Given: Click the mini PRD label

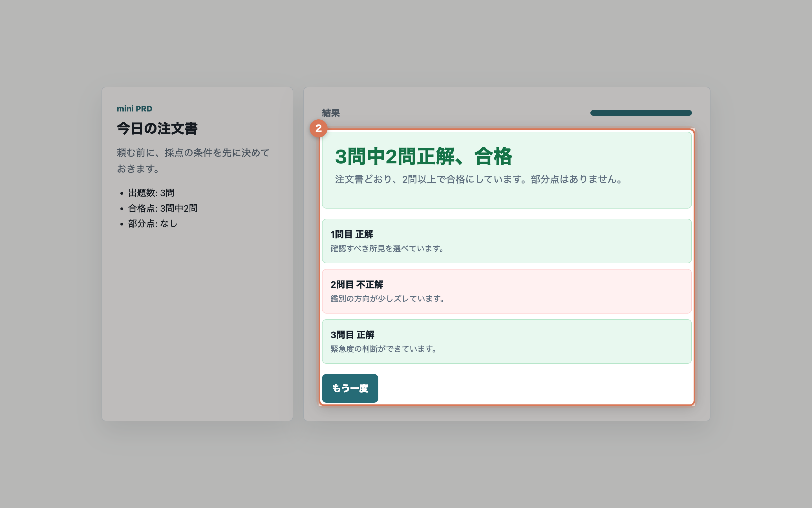Looking at the screenshot, I should coord(134,109).
